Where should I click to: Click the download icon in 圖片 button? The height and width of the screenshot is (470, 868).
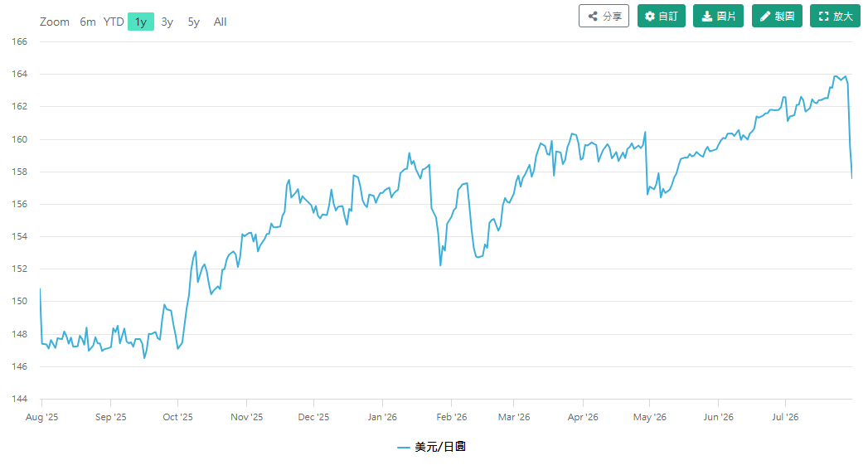point(707,16)
